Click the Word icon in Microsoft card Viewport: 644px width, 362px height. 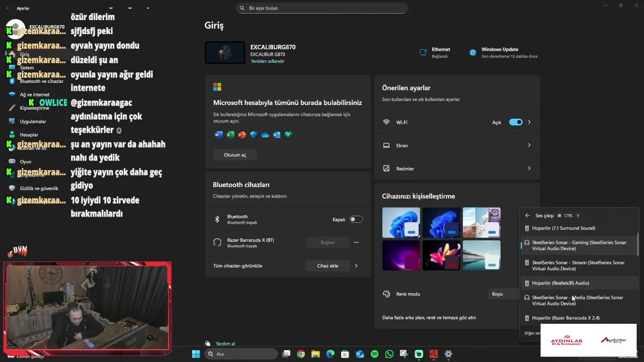(218, 135)
